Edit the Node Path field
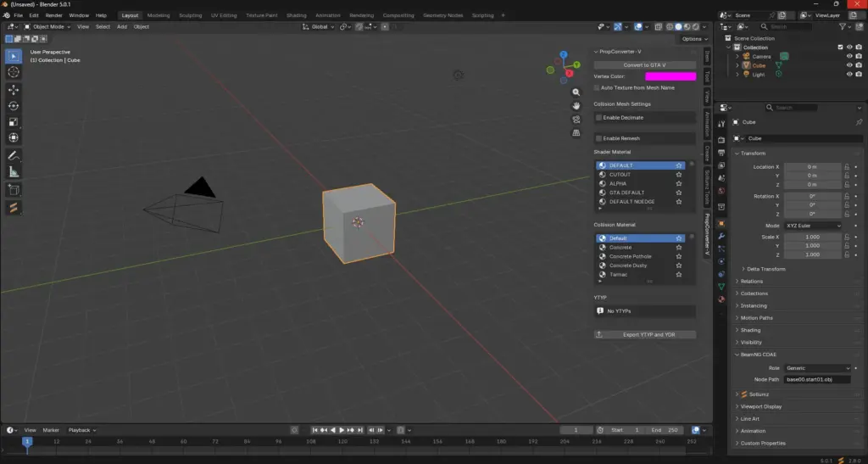The image size is (868, 464). 817,380
